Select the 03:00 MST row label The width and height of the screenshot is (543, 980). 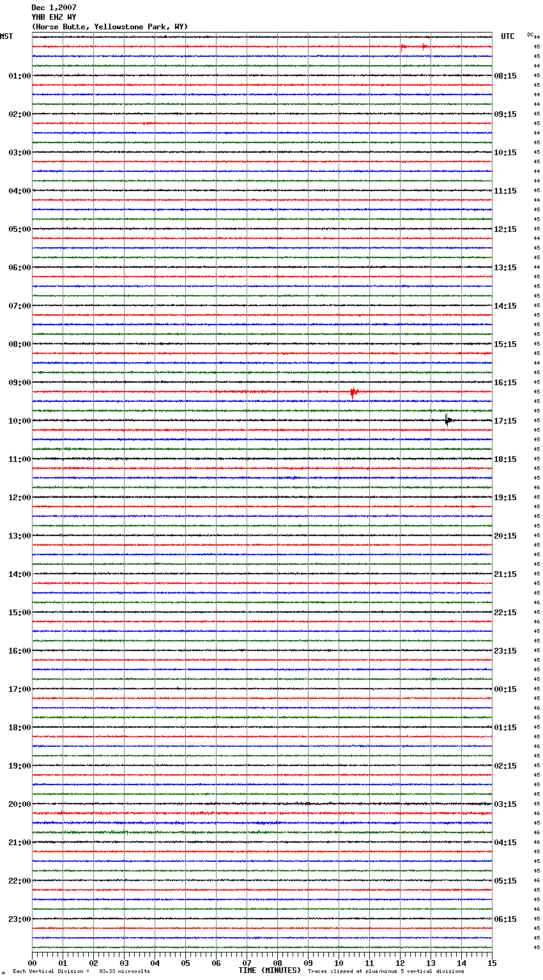20,153
